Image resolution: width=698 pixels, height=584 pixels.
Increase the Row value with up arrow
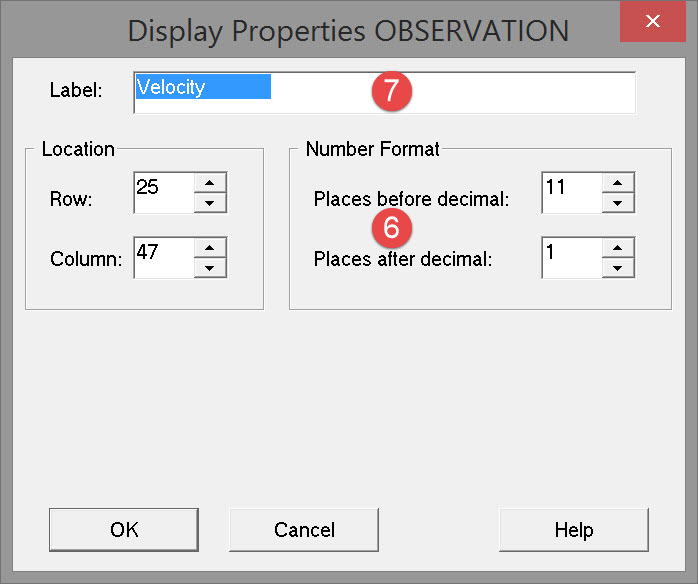209,182
